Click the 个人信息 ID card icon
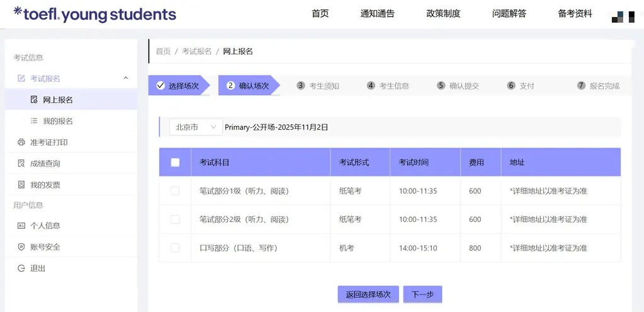 click(x=21, y=226)
